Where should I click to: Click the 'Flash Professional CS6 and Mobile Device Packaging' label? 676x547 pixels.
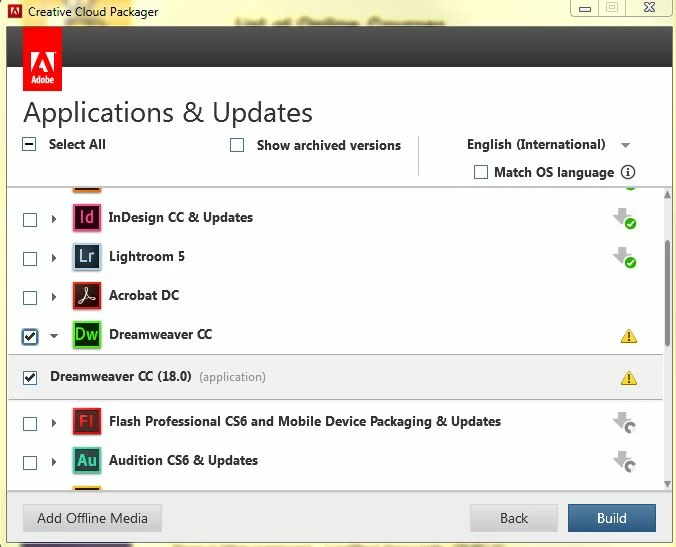[x=305, y=421]
